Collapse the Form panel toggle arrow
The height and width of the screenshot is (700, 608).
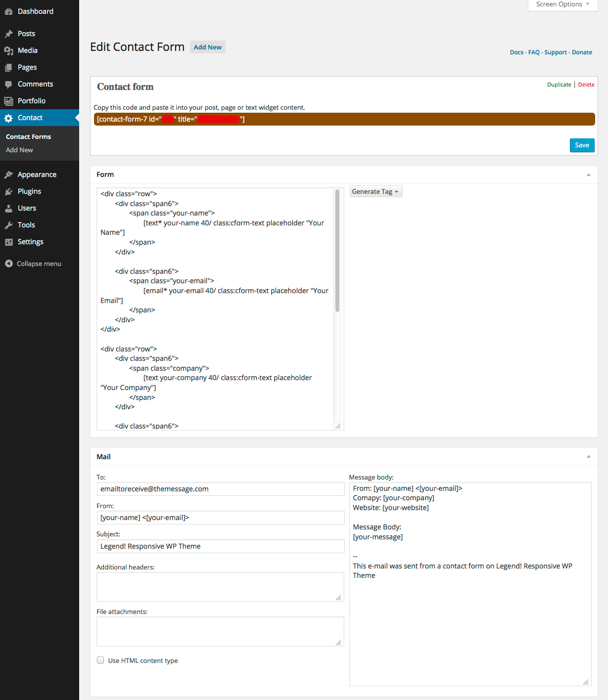pos(589,175)
